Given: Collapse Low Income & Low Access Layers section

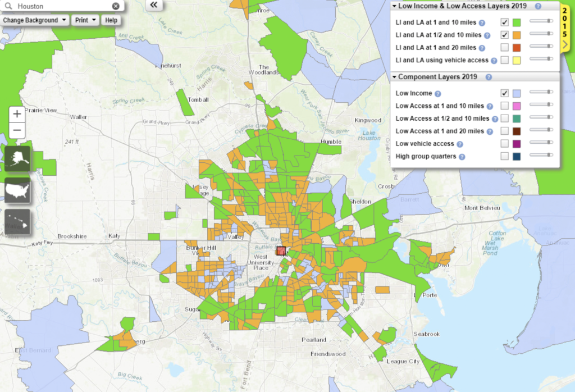Looking at the screenshot, I should pyautogui.click(x=394, y=6).
